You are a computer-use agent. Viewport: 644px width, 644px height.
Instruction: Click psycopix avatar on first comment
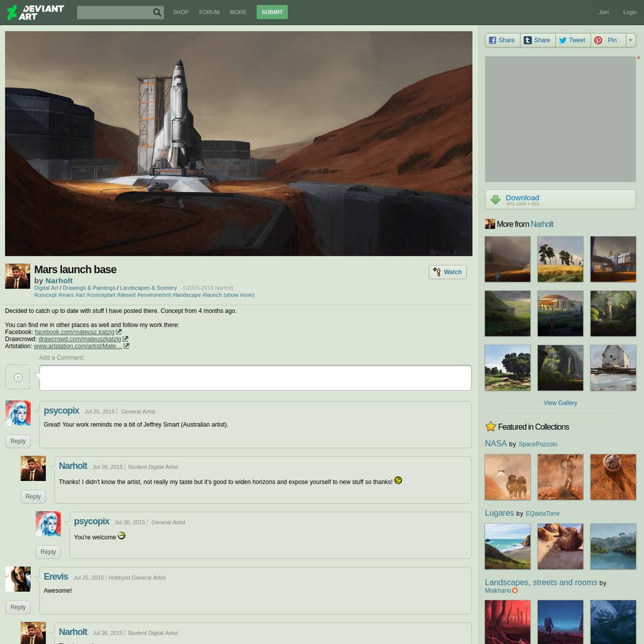[x=18, y=413]
